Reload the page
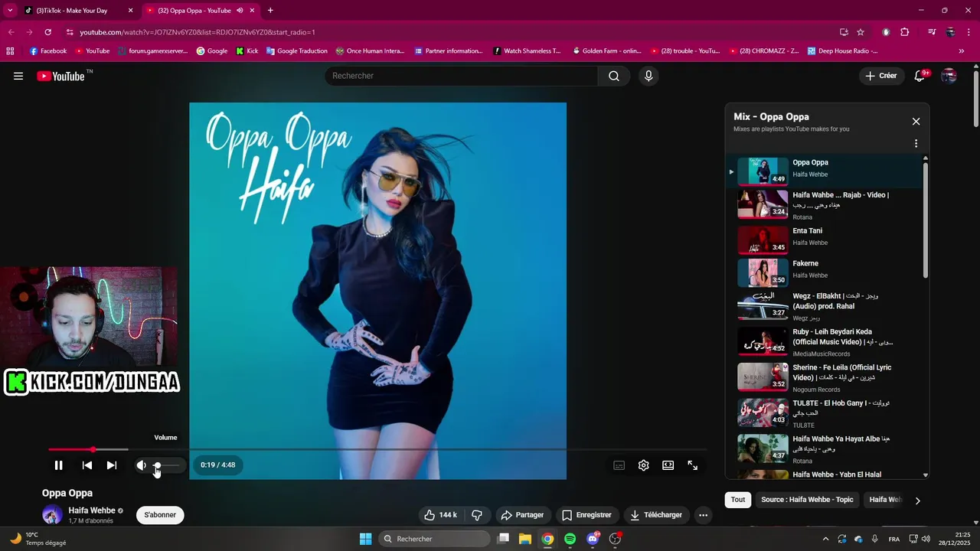The width and height of the screenshot is (980, 551). click(x=48, y=32)
